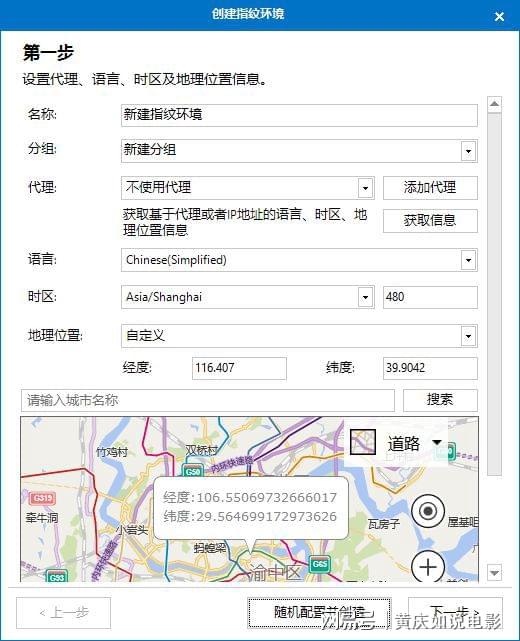Expand the 分组 group dropdown
Viewport: 520px width, 641px height.
[468, 151]
